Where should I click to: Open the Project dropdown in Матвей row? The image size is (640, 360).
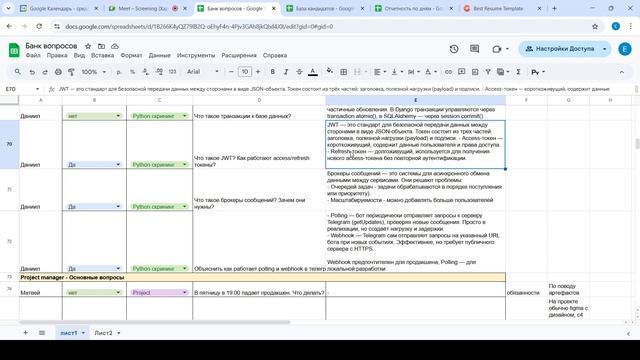pos(159,293)
